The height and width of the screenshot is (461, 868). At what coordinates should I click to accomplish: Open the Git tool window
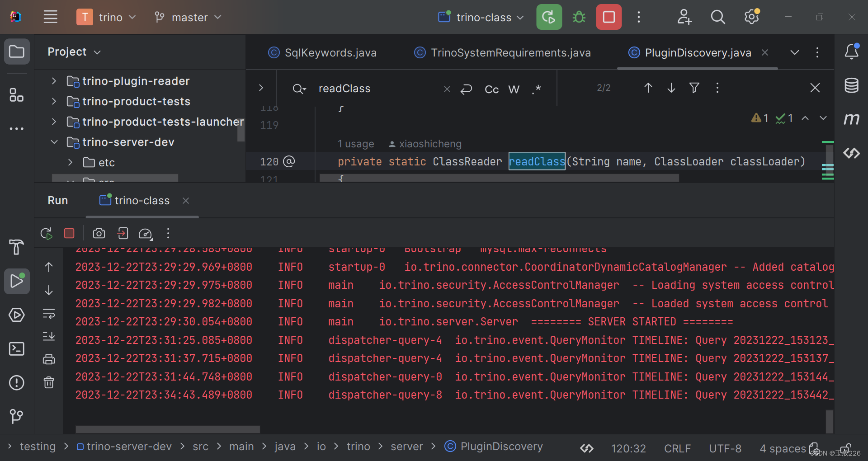(17, 416)
